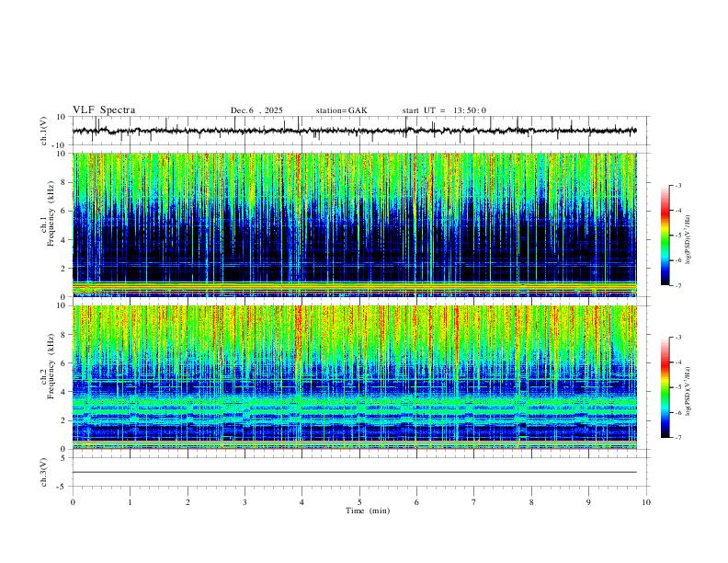Click the "-7" label on ch.2 colorbar
This screenshot has width=728, height=563.
pos(678,438)
